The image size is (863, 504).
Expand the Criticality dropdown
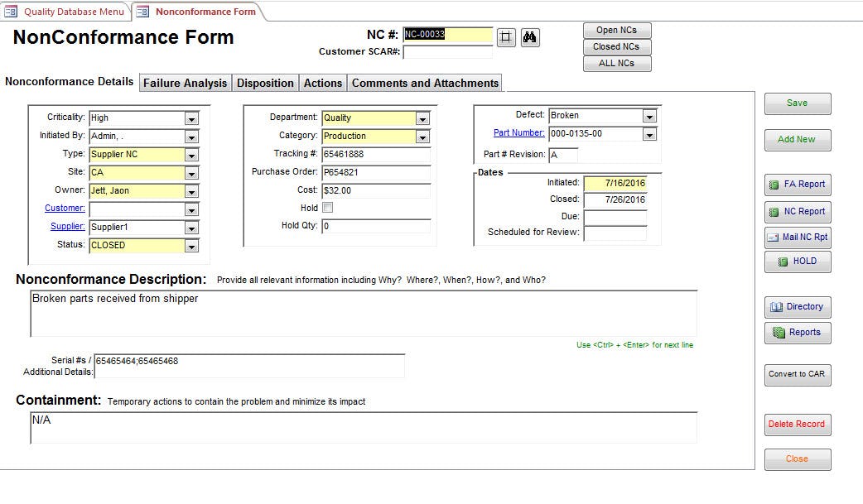190,118
